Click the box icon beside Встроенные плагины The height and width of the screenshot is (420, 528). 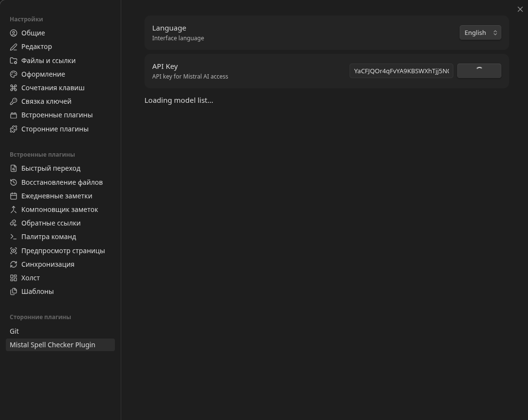tap(14, 115)
